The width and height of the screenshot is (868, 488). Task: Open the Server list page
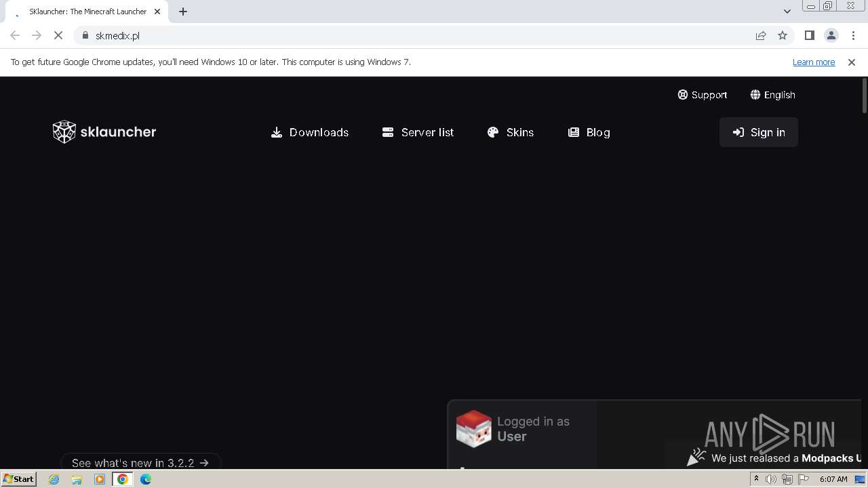[x=418, y=132]
